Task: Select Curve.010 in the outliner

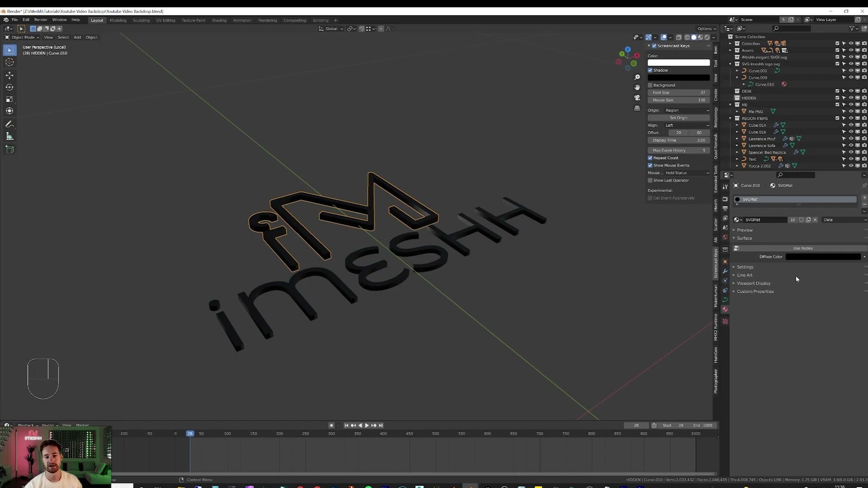Action: (764, 84)
